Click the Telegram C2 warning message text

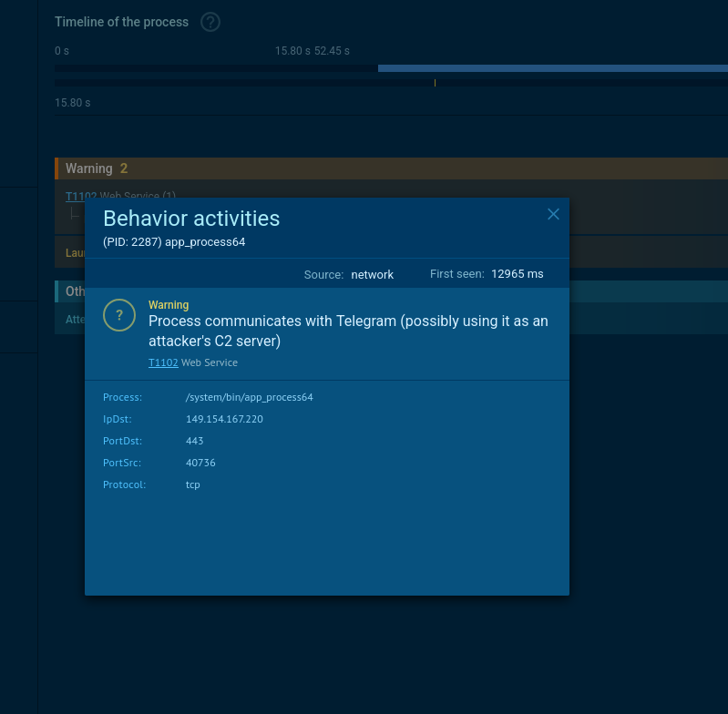tap(348, 331)
